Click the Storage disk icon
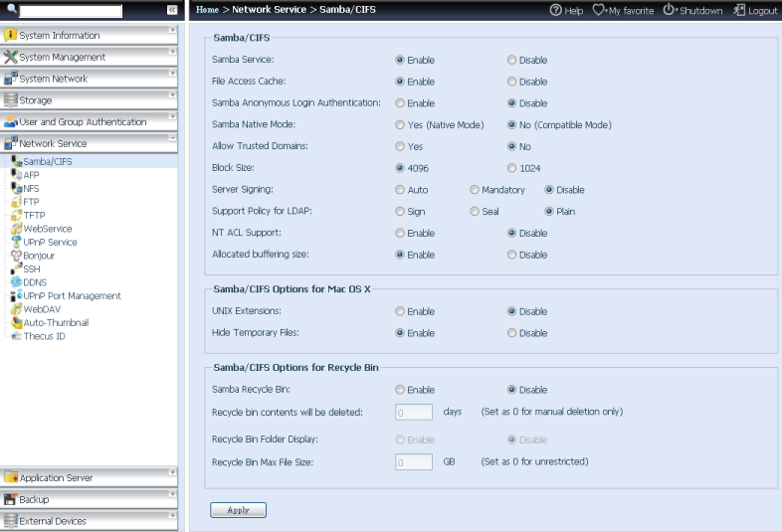The width and height of the screenshot is (782, 532). coord(10,99)
